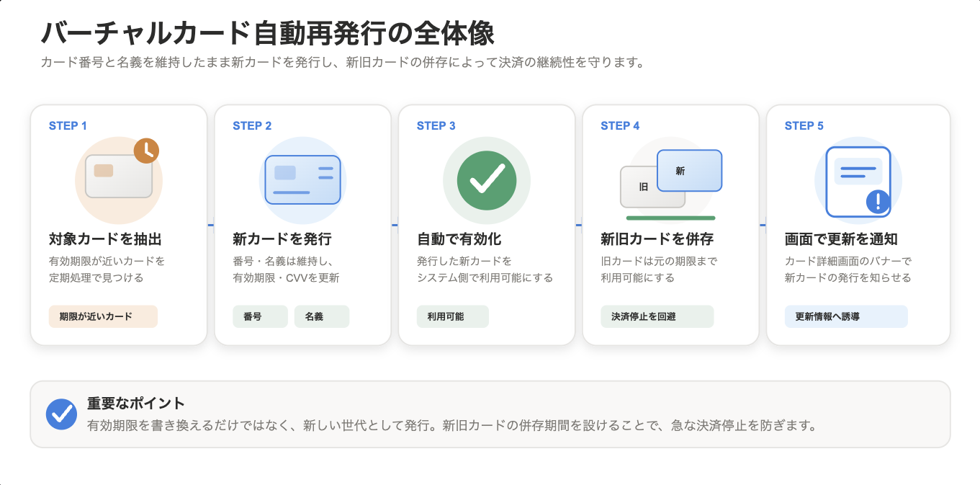
Task: Select the 番号 tag
Action: [260, 316]
